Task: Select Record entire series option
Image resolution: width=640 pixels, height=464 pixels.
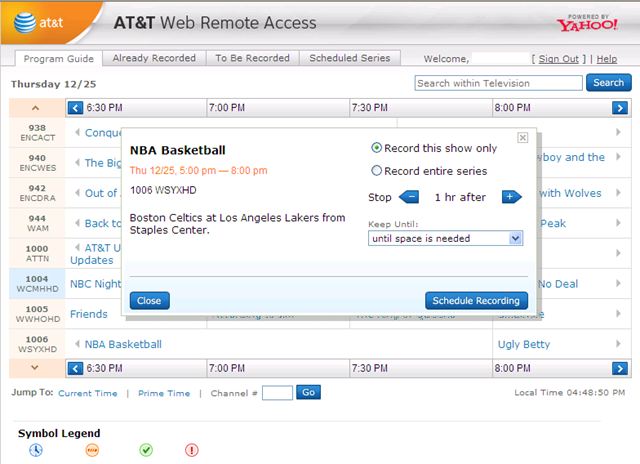Action: pos(376,171)
